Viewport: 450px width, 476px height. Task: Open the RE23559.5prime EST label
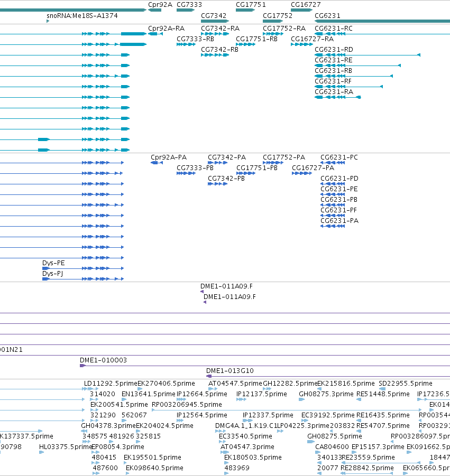click(x=368, y=458)
